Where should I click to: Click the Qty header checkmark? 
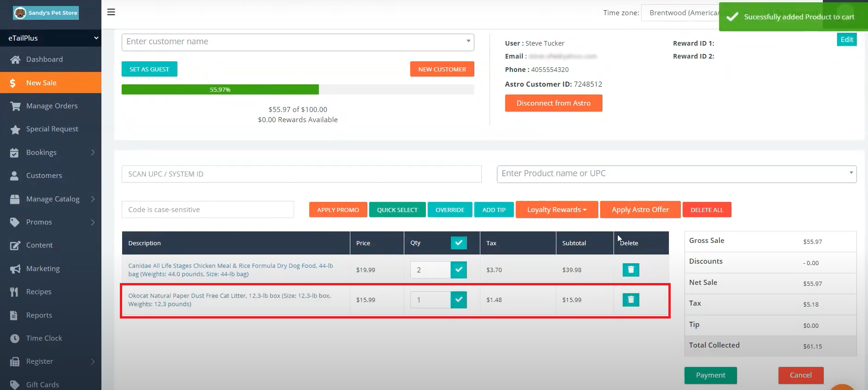point(459,243)
